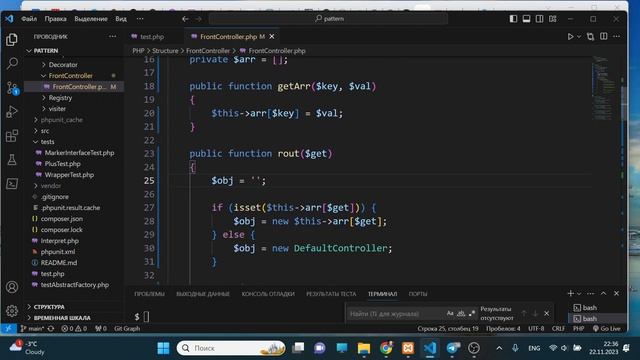Viewport: 640px width, 360px height.
Task: Click the Run PHP file play icon
Action: tap(570, 37)
